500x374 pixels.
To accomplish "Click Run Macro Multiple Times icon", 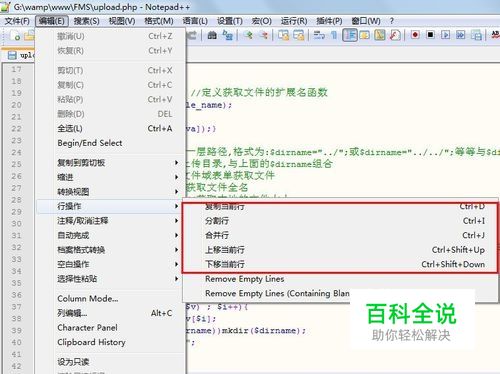I will click(461, 35).
